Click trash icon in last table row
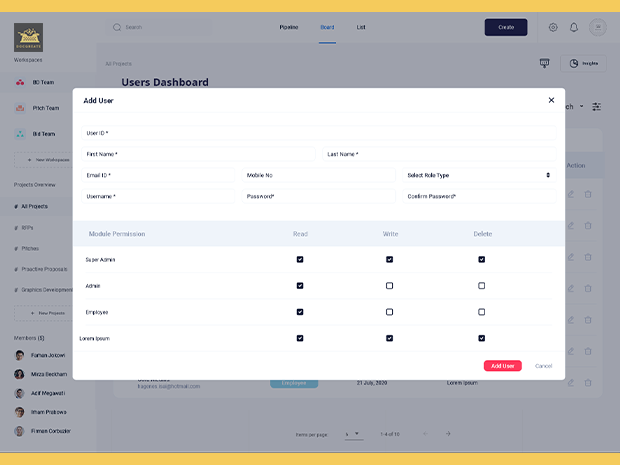This screenshot has height=465, width=620. [x=588, y=383]
